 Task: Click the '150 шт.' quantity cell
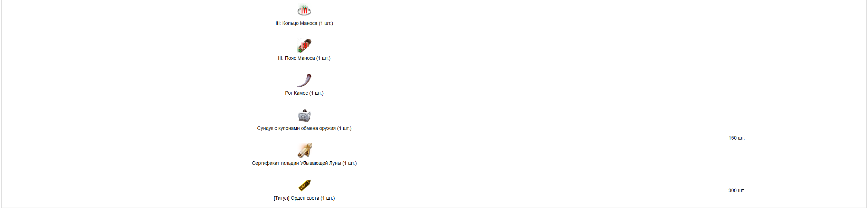point(736,138)
